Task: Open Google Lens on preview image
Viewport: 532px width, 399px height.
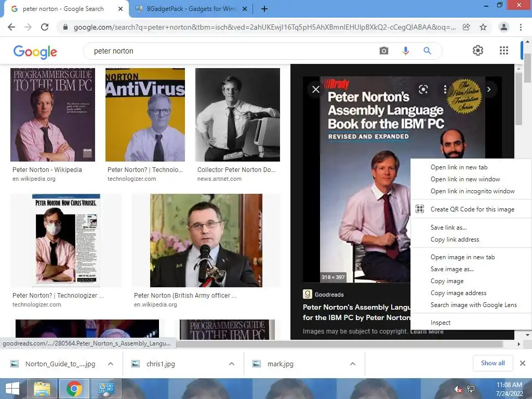Action: coord(423,89)
